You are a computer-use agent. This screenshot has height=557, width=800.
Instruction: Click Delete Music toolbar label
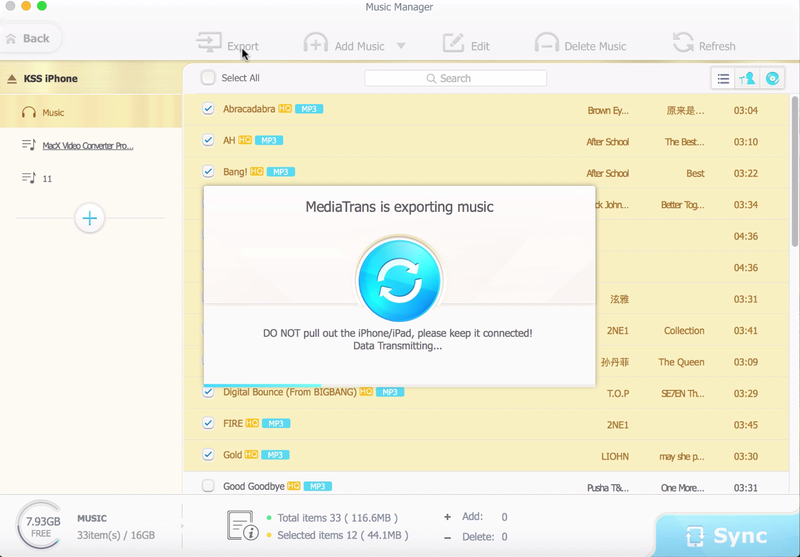[595, 46]
